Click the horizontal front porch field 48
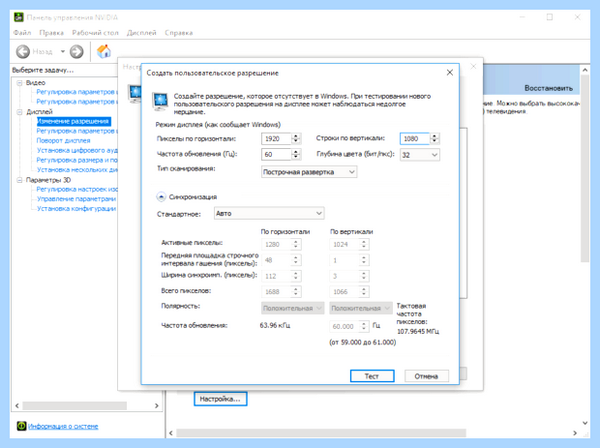This screenshot has height=448, width=600. 277,260
